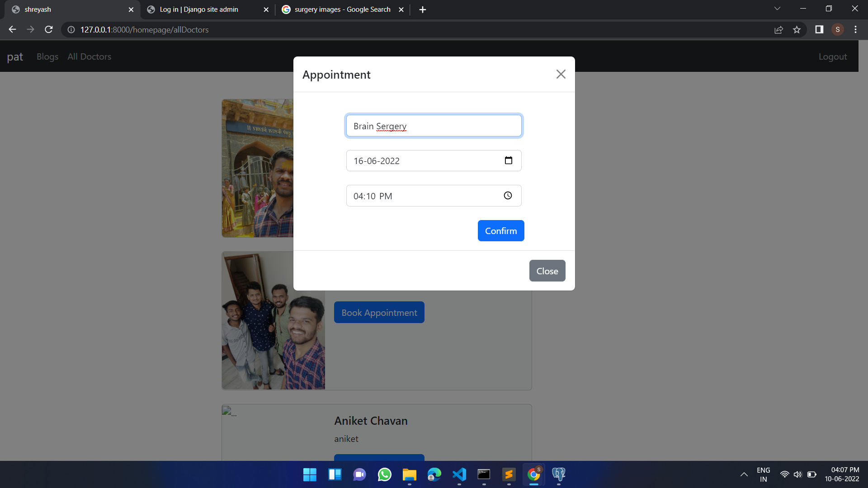Open the Chrome profile avatar
This screenshot has height=488, width=868.
838,29
